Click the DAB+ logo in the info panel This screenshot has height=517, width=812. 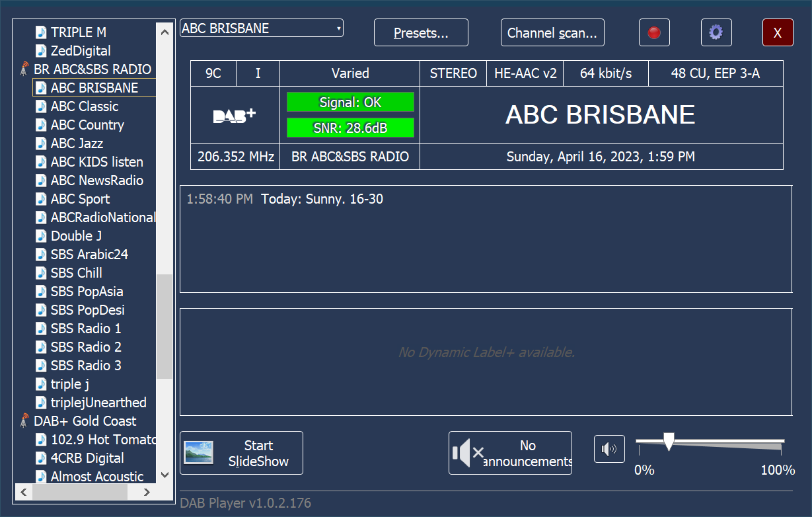pos(234,116)
